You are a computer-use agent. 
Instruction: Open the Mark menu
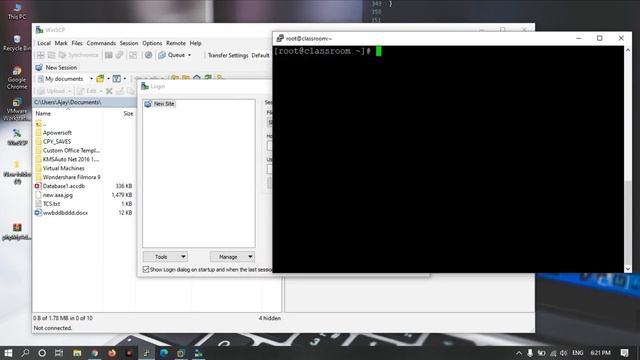point(61,43)
